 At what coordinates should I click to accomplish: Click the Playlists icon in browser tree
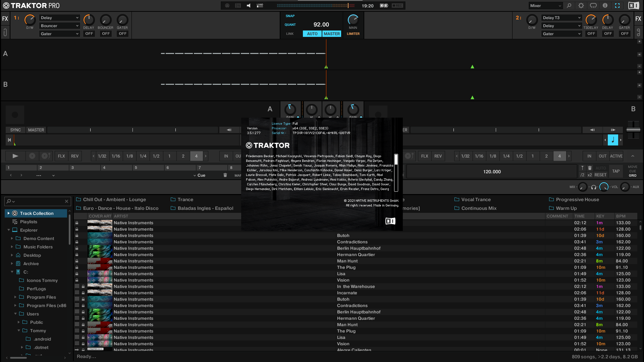tap(15, 222)
